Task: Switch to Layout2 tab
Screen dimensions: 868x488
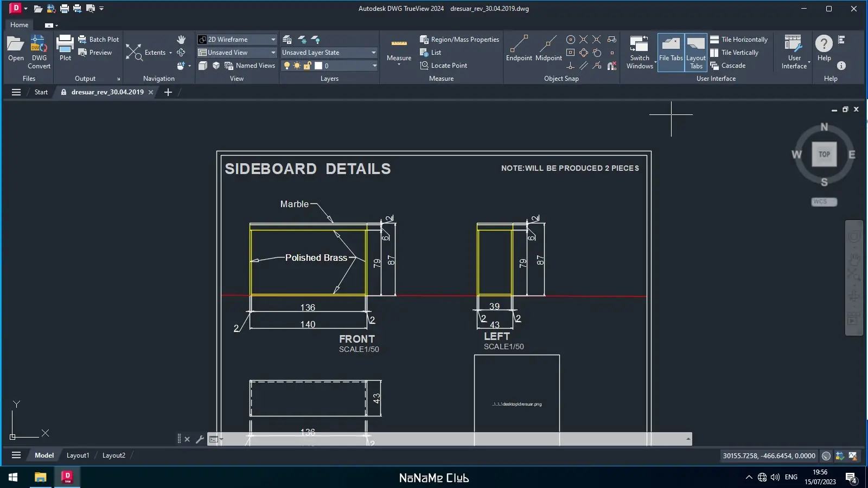Action: coord(113,455)
